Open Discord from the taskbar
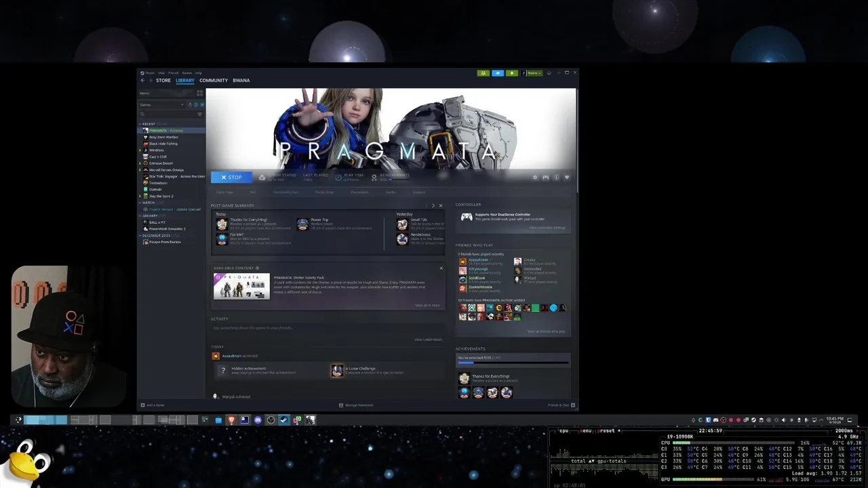868x488 pixels. coord(258,420)
